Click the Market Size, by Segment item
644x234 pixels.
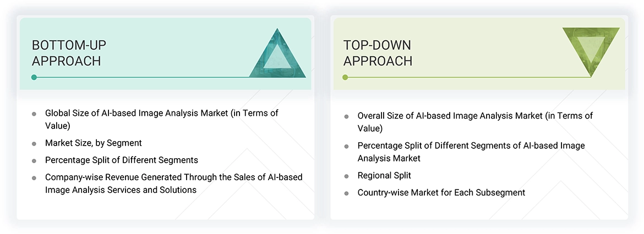[94, 143]
